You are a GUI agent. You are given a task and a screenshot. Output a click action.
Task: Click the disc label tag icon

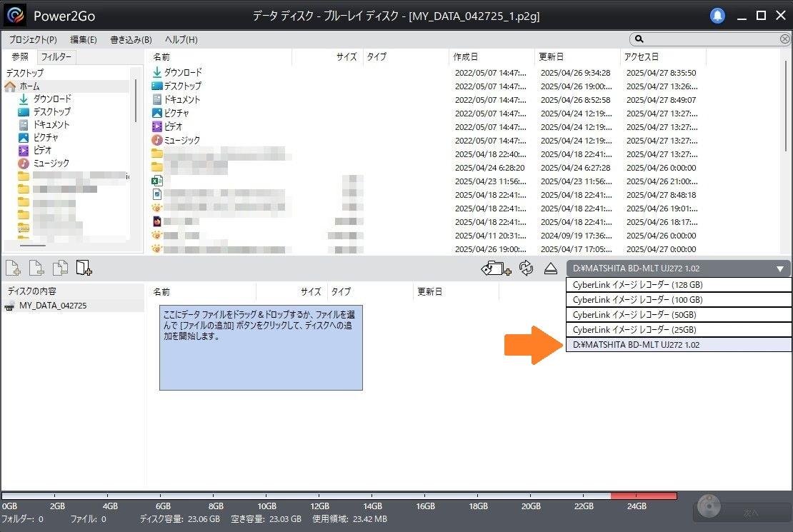496,268
